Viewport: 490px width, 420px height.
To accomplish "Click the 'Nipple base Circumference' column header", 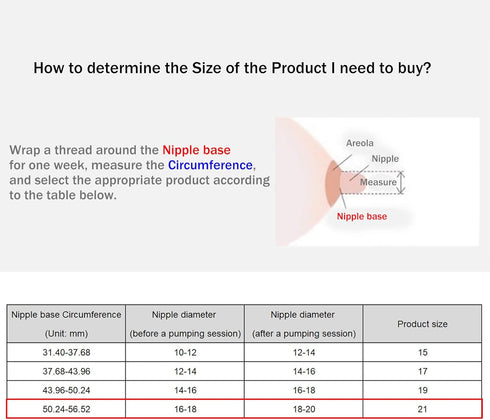I will click(66, 324).
